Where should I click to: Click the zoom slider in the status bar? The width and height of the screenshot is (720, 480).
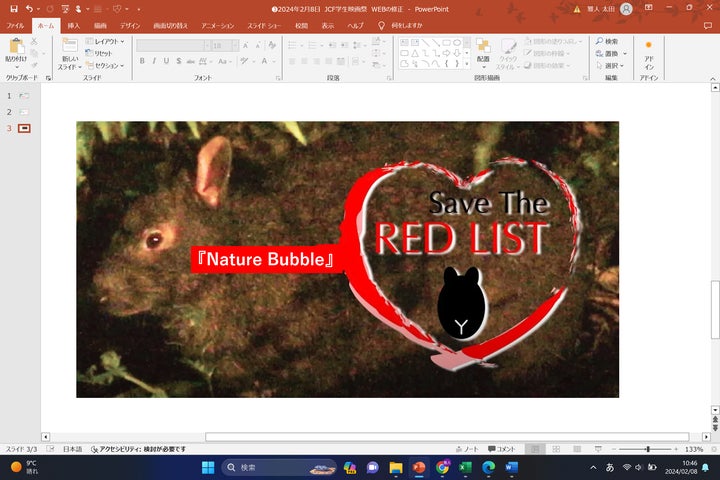[647, 449]
